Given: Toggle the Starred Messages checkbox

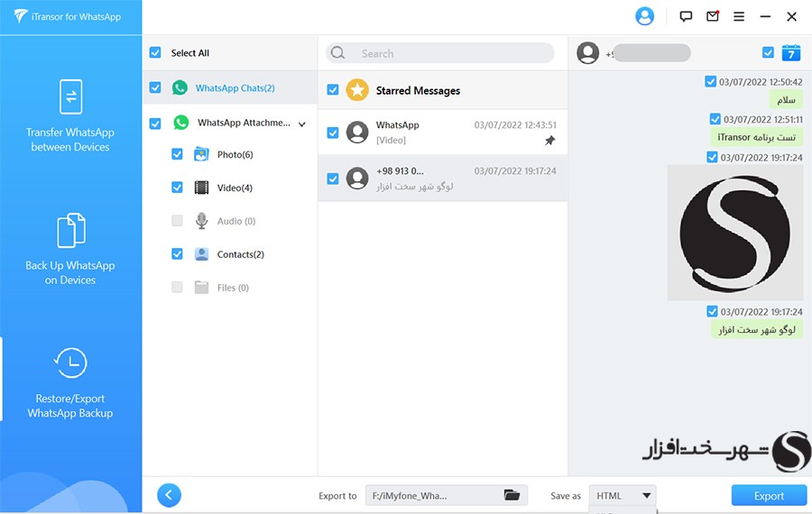Looking at the screenshot, I should tap(332, 90).
